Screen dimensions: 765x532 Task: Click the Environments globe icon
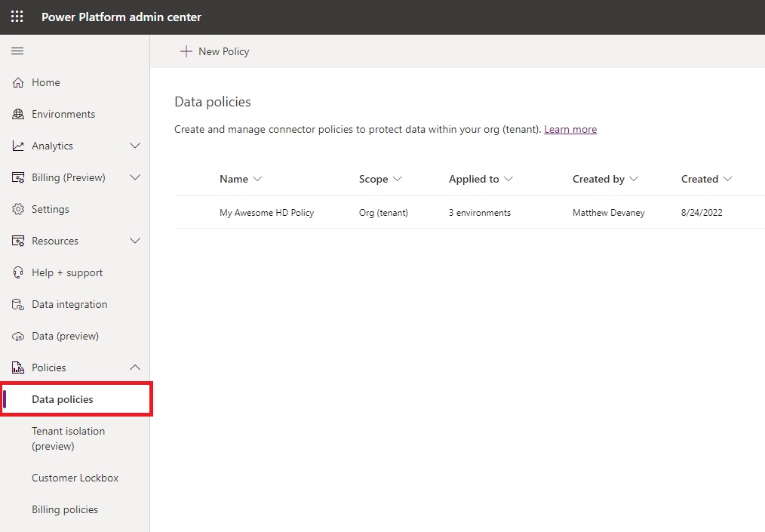18,114
